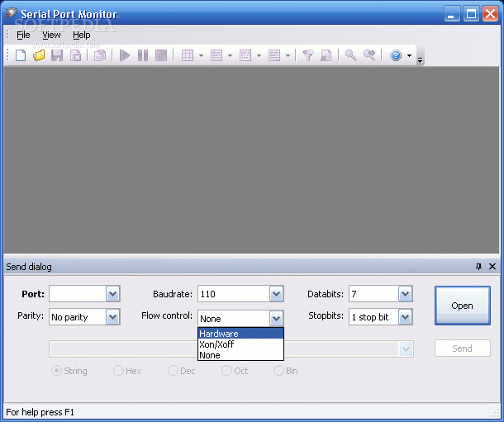Screen dimensions: 504x422
Task: Click the Find Next magnifier with arrow
Action: pyautogui.click(x=369, y=55)
